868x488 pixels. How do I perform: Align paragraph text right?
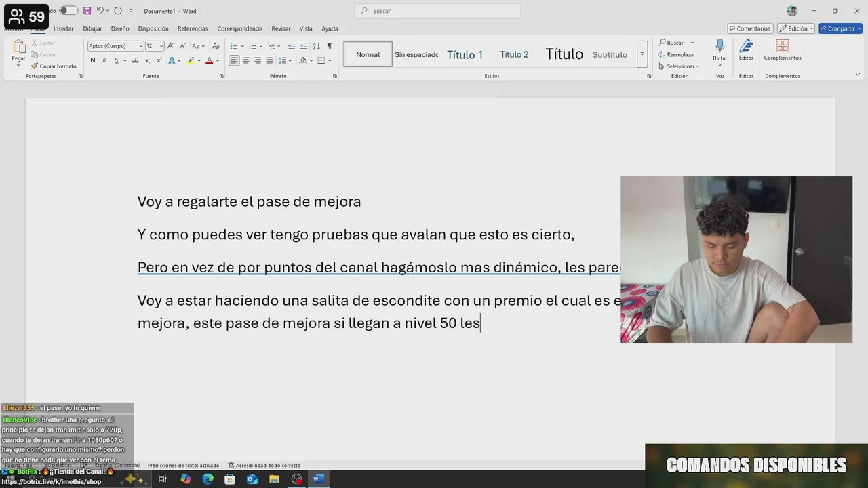(x=258, y=60)
